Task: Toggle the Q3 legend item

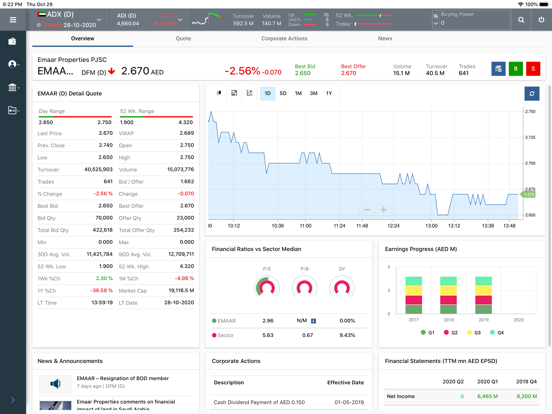Action: [x=474, y=332]
